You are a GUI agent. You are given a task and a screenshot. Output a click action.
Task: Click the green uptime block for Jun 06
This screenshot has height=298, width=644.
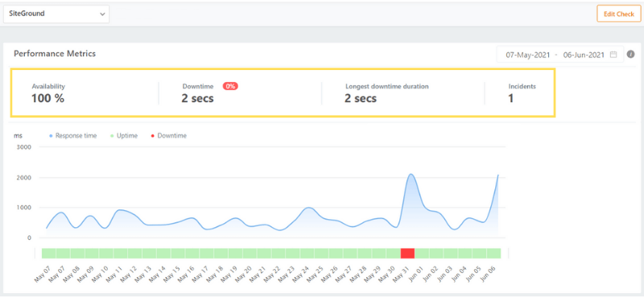coord(493,253)
